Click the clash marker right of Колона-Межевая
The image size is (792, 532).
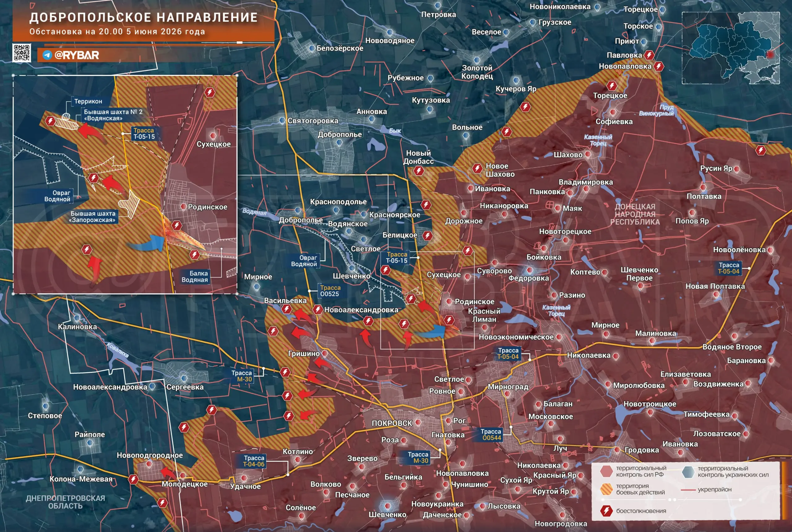click(x=133, y=479)
